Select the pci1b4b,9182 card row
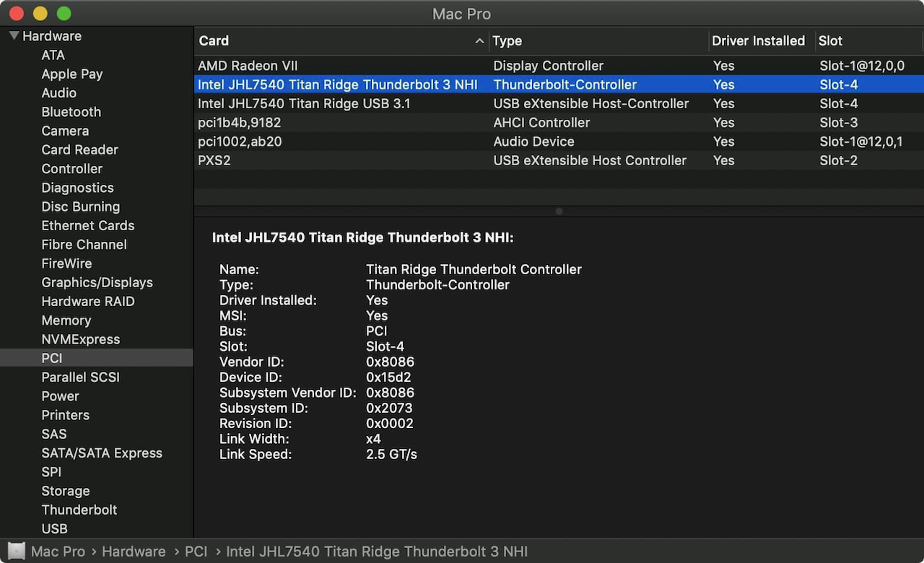 pos(559,123)
